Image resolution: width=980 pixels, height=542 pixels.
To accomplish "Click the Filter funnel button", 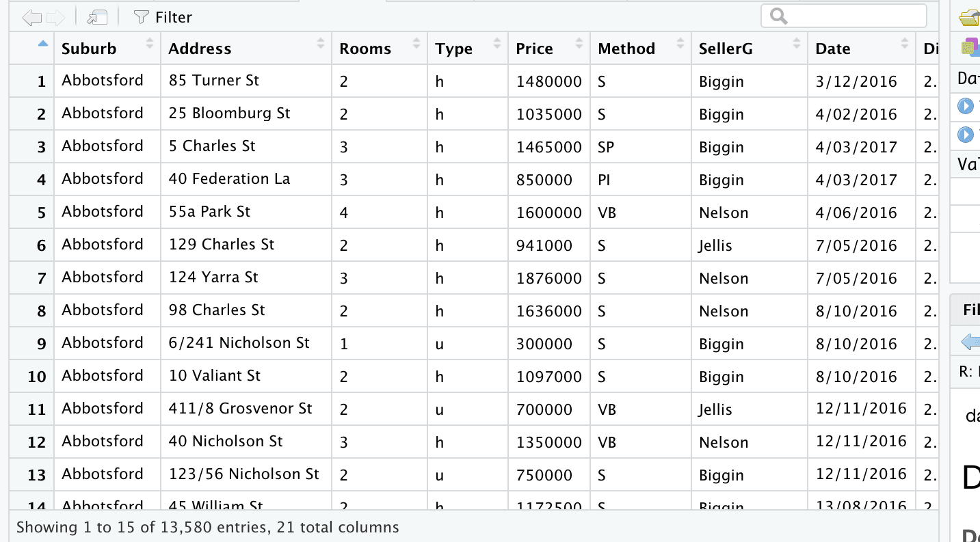I will point(162,17).
